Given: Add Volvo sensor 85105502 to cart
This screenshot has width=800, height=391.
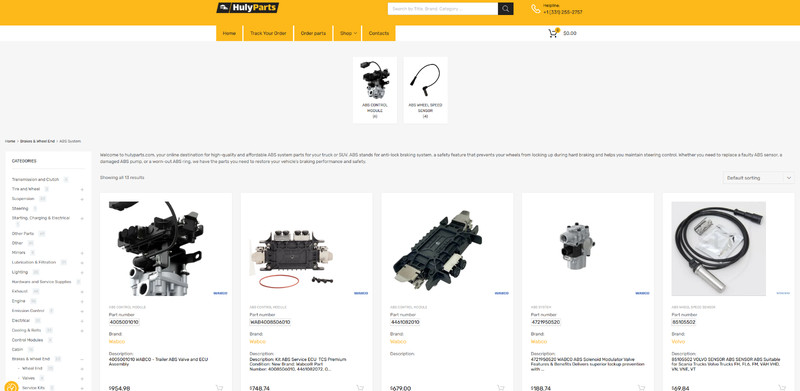Looking at the screenshot, I should pos(782,388).
